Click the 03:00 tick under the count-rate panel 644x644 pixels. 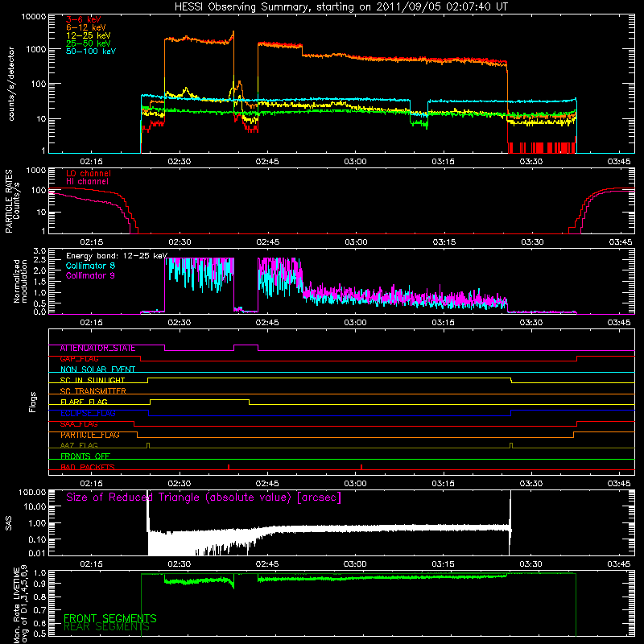(355, 162)
